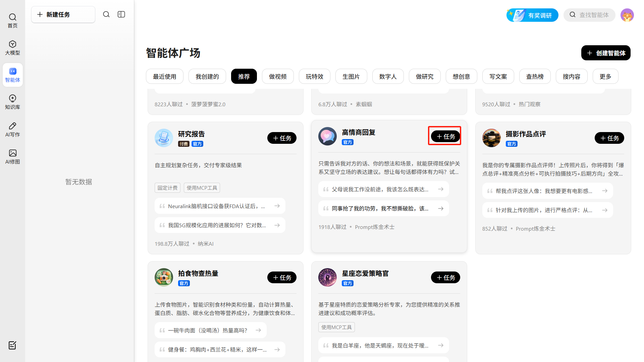This screenshot has height=362, width=644.
Task: Click the 摄影作品点评 agent thumbnail
Action: pyautogui.click(x=491, y=138)
